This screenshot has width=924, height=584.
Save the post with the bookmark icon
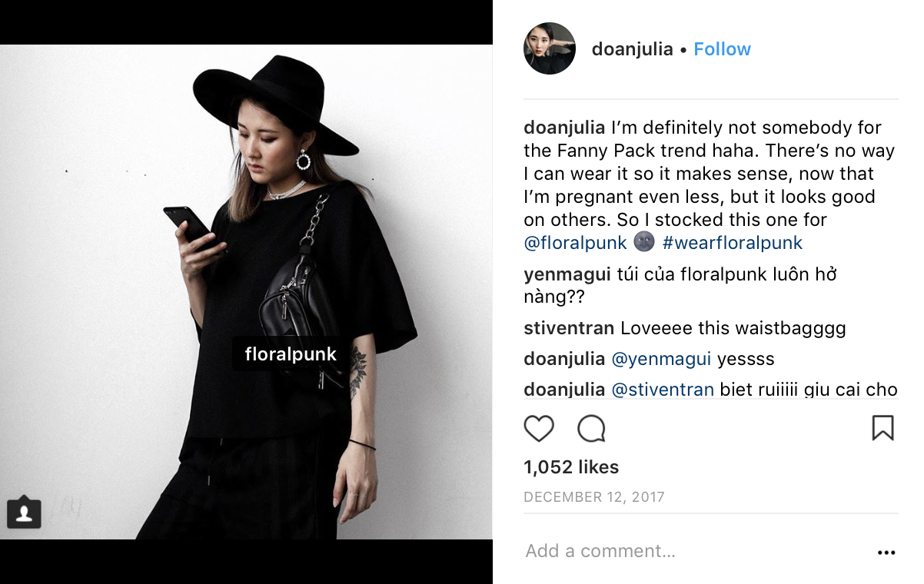pyautogui.click(x=883, y=428)
